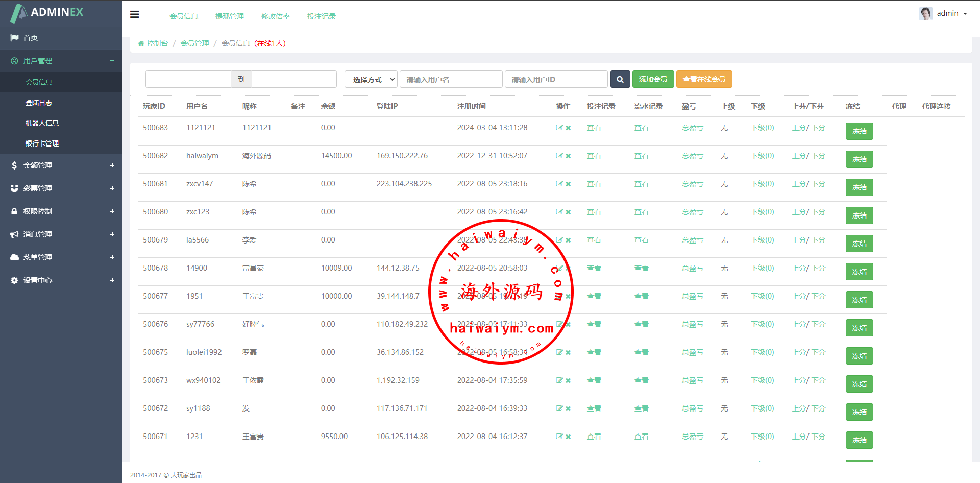The image size is (980, 483).
Task: Click edit icon for user 1121121
Action: [559, 128]
